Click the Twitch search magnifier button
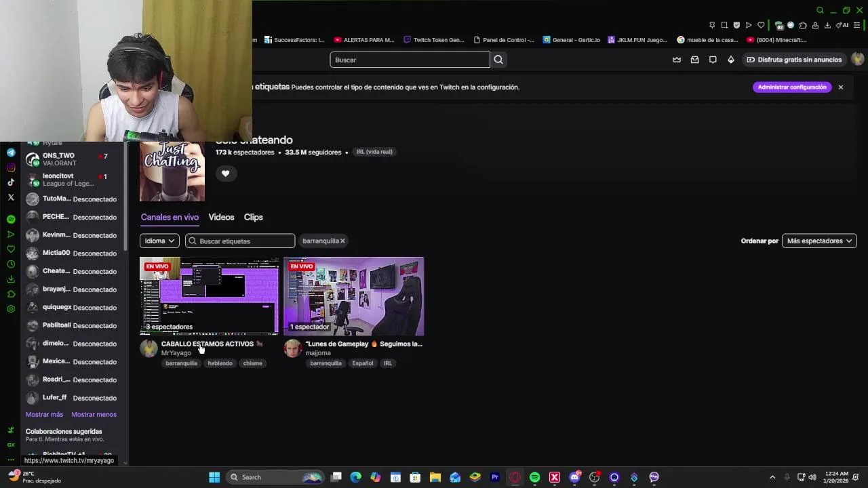This screenshot has width=868, height=488. (498, 60)
